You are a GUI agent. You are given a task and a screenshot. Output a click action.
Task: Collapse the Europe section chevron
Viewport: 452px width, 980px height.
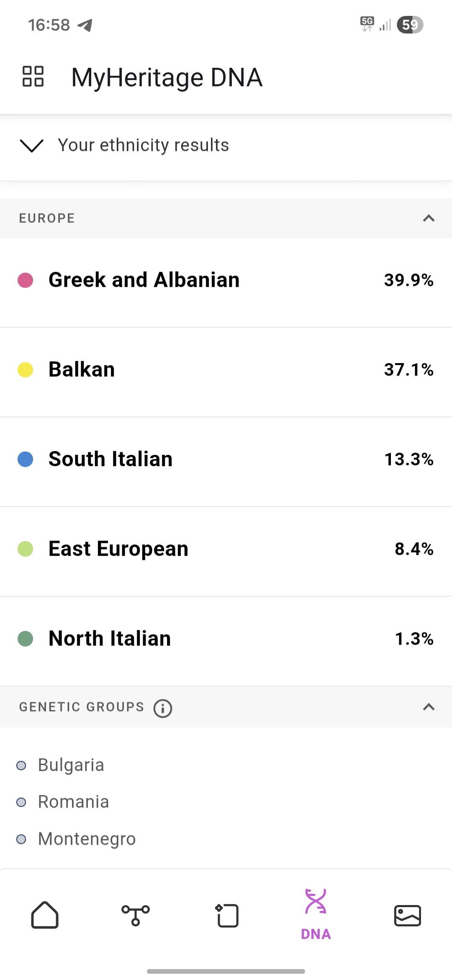429,218
